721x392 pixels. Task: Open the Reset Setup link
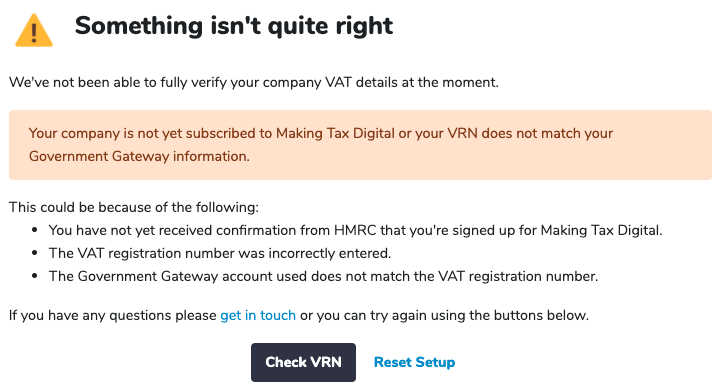click(x=414, y=362)
